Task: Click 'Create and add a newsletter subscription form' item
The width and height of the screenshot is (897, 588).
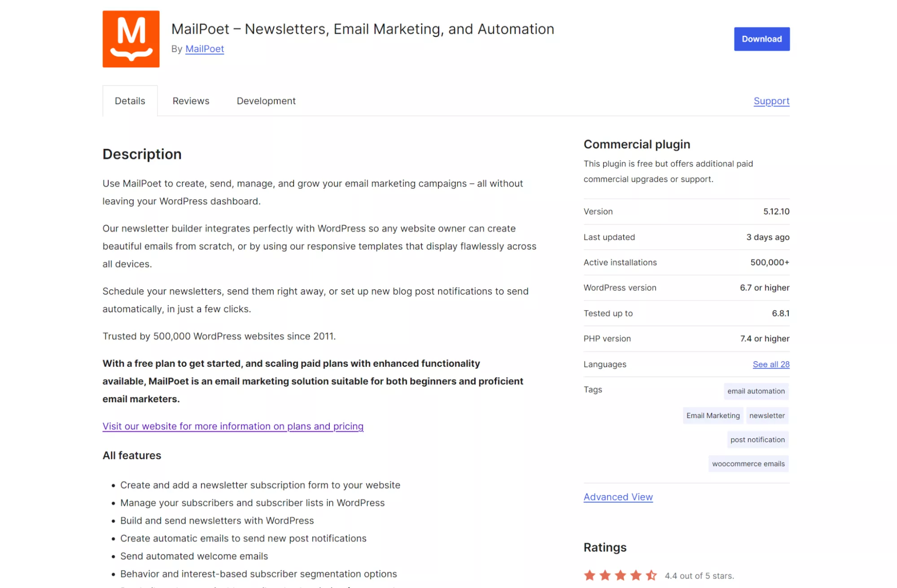Action: (x=260, y=485)
